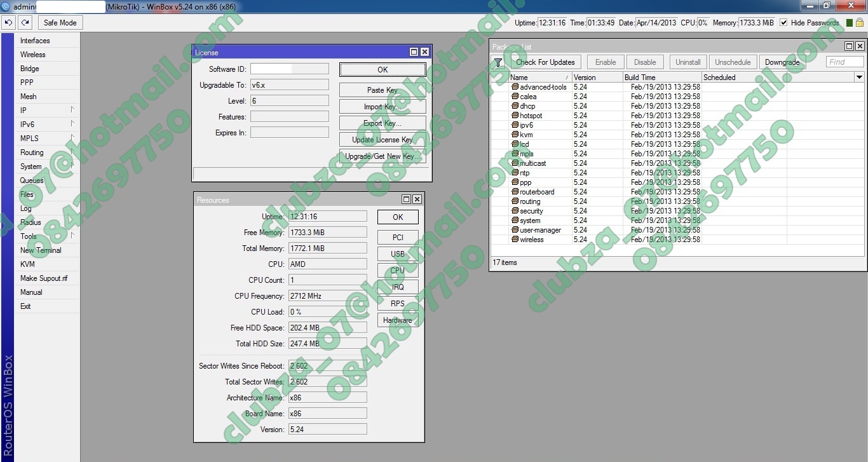Click the green square status indicator
This screenshot has height=462, width=868.
pos(850,23)
